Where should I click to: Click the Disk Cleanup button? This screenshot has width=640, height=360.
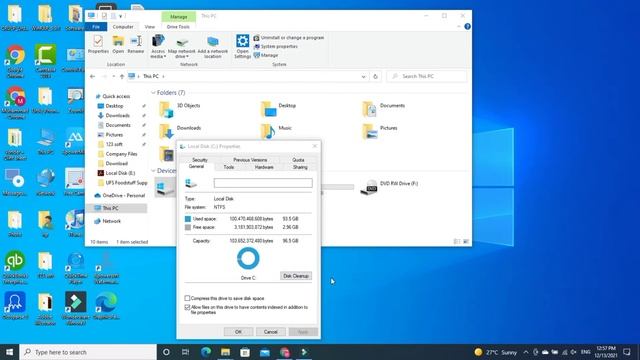point(296,276)
